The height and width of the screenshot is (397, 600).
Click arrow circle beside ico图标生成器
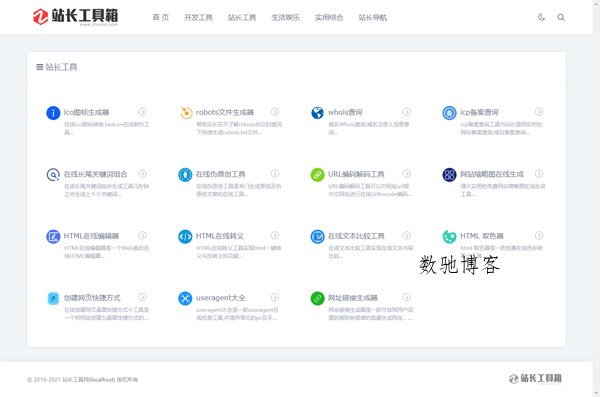142,112
